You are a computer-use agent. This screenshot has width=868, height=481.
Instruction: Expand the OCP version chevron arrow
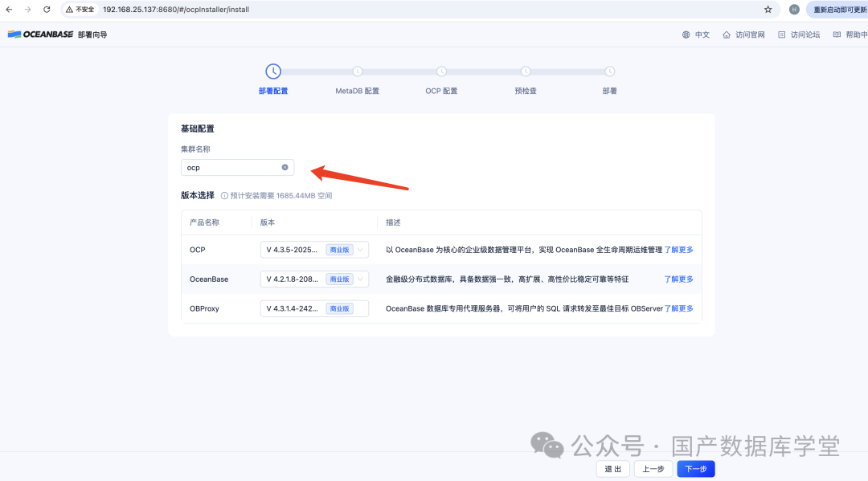click(360, 250)
